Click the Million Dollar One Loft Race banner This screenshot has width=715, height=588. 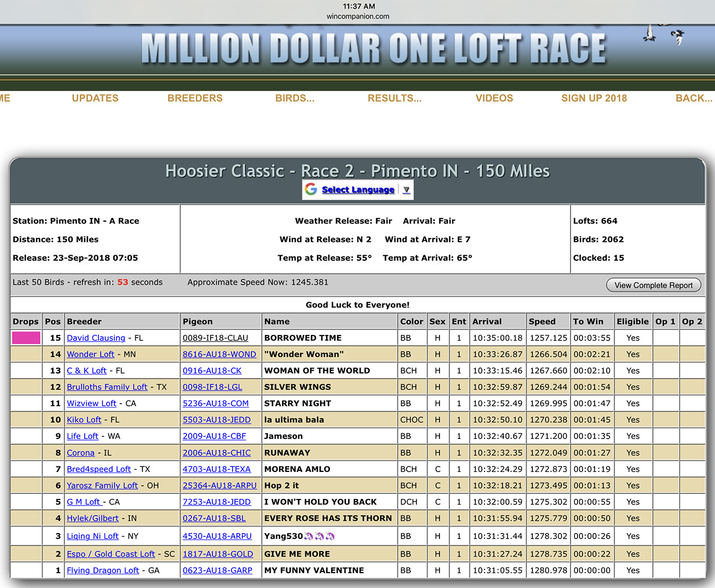pos(373,49)
